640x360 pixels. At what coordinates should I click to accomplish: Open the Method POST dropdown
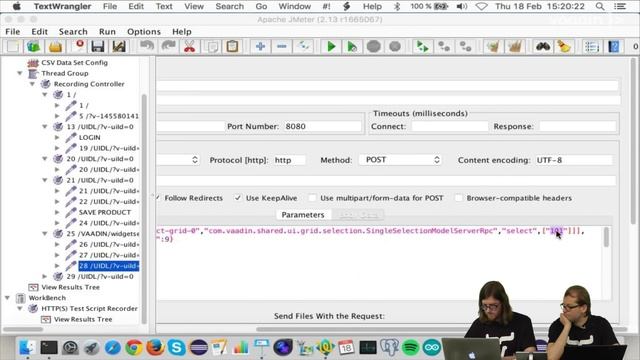[x=400, y=160]
